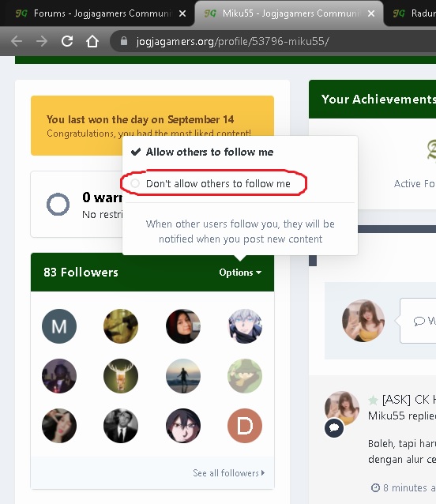This screenshot has height=504, width=436.
Task: Reload the page with refresh icon
Action: click(67, 41)
